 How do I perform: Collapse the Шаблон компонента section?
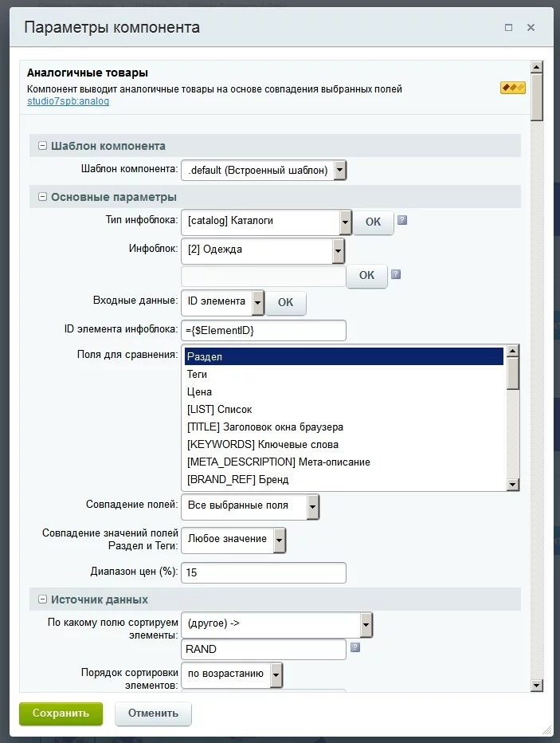43,146
